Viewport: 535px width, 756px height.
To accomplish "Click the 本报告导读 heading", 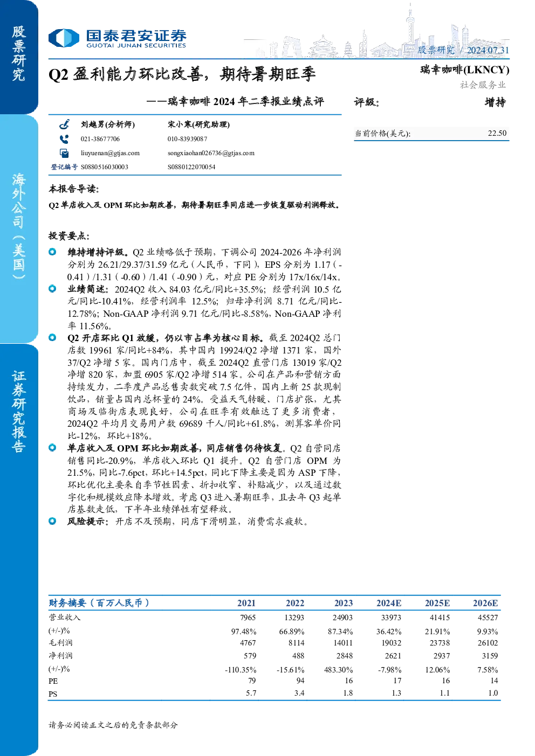I will coord(74,189).
